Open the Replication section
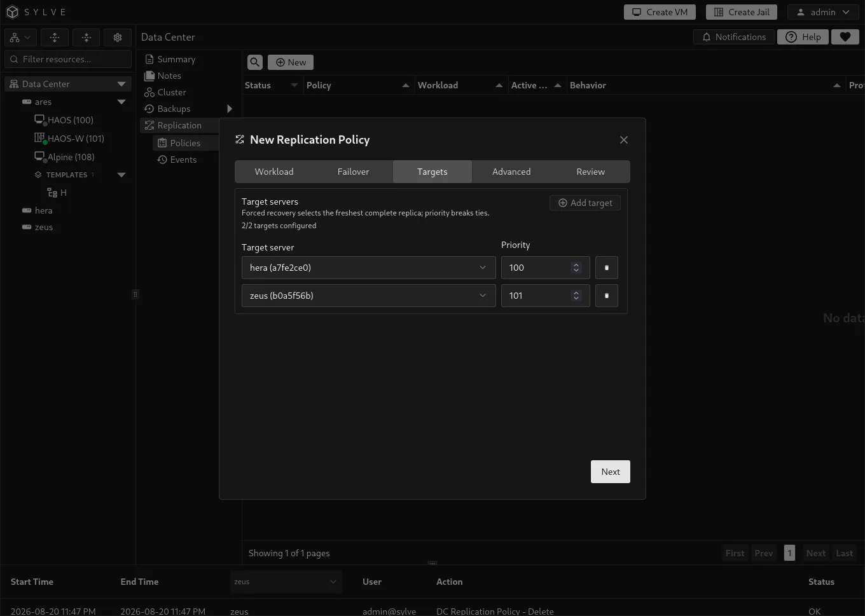 [x=179, y=125]
